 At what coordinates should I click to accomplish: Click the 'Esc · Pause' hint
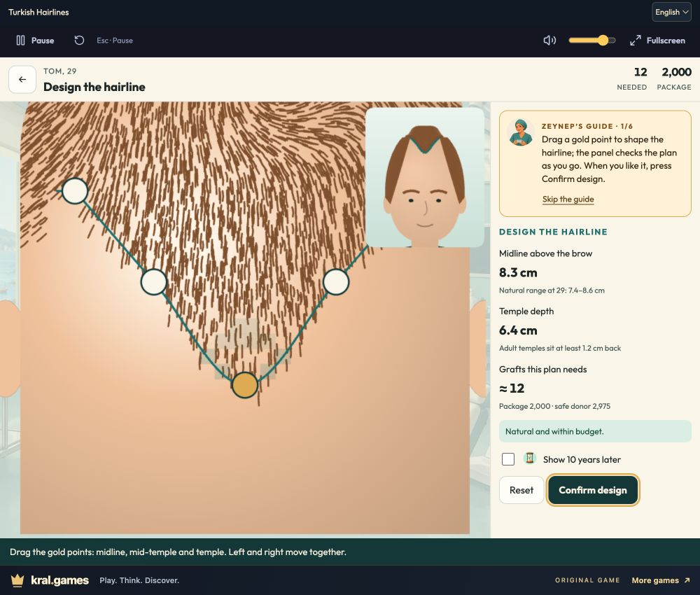coord(115,41)
